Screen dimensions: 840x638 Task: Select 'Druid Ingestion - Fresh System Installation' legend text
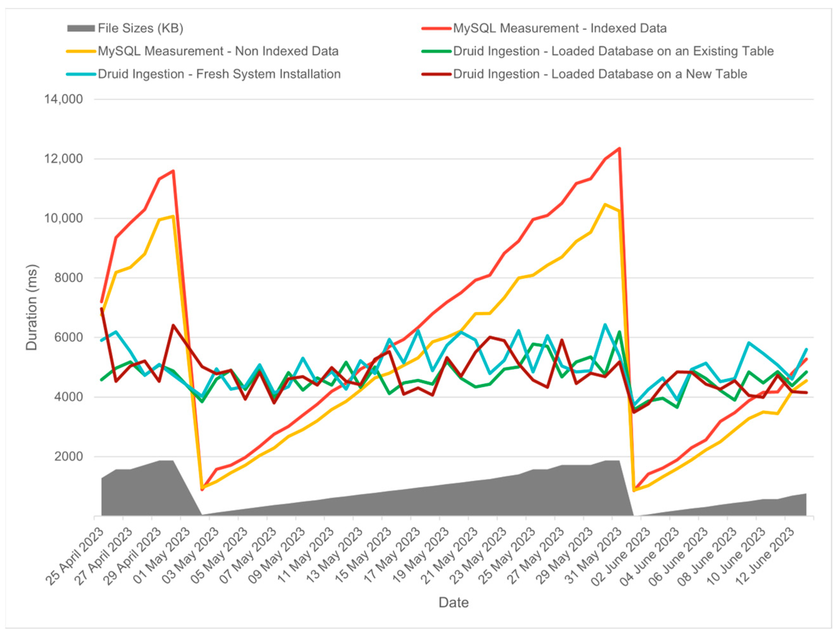coord(219,74)
